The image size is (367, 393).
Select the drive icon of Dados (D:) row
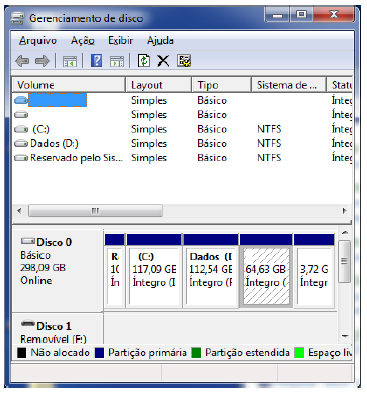[21, 144]
